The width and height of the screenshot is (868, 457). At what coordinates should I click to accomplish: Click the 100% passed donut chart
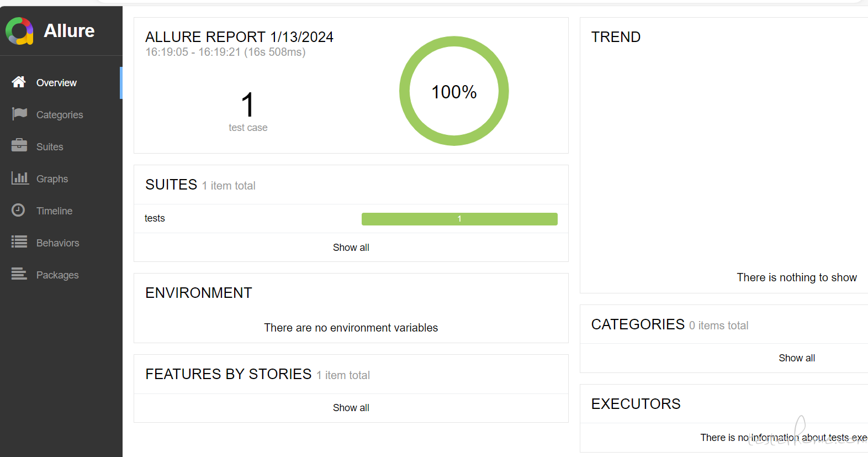click(454, 91)
